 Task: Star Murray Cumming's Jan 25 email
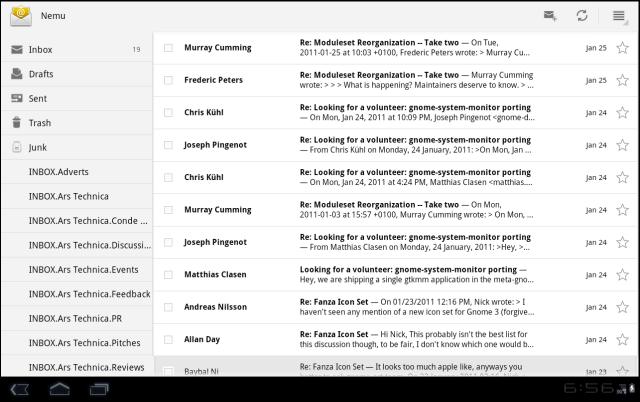tap(622, 48)
